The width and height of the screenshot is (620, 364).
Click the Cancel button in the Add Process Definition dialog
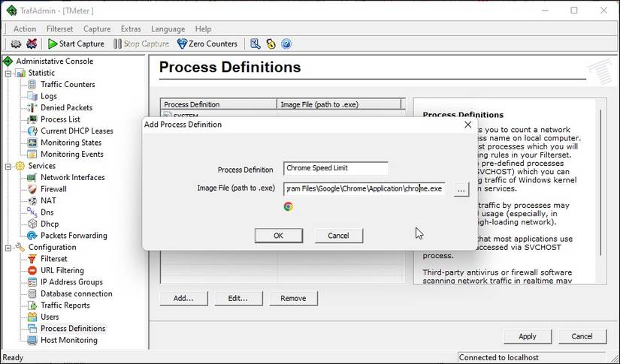338,236
